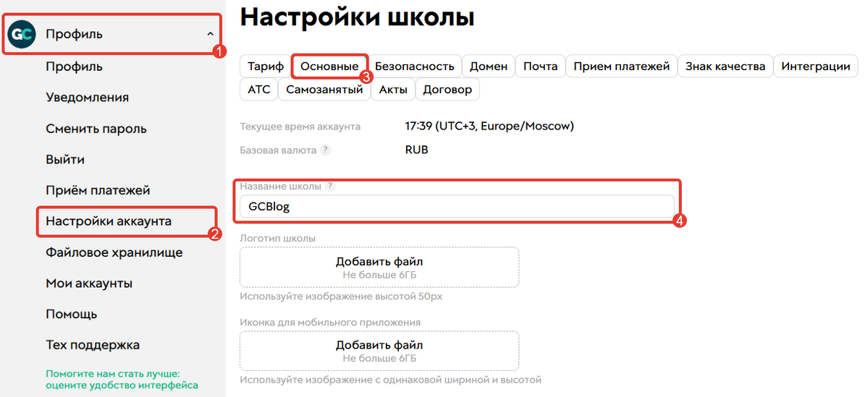Open Уведомления in the sidebar
This screenshot has height=397, width=868.
88,98
